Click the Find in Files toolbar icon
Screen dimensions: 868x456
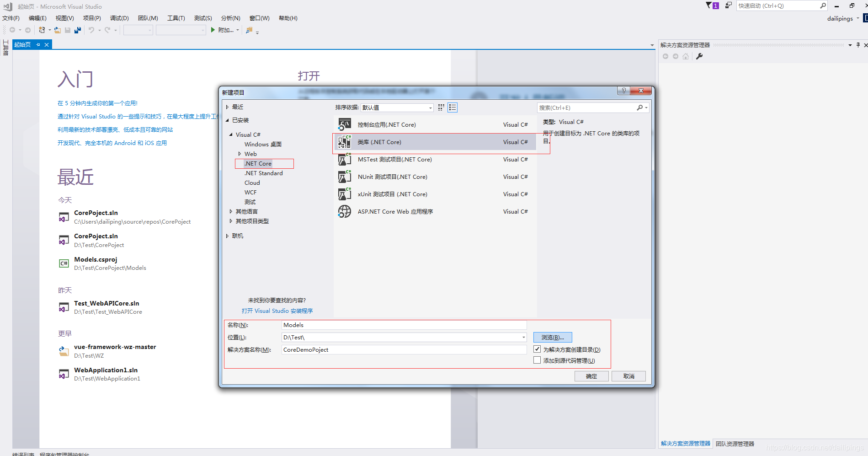click(249, 30)
